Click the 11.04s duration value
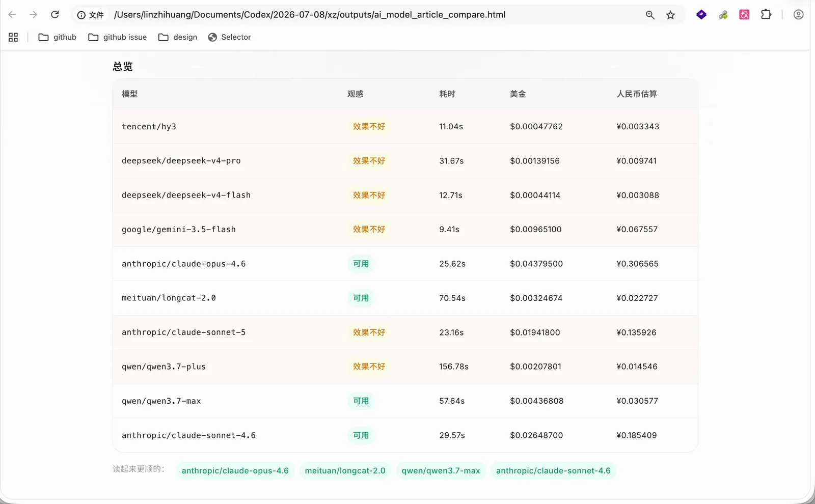The width and height of the screenshot is (815, 504). tap(451, 127)
